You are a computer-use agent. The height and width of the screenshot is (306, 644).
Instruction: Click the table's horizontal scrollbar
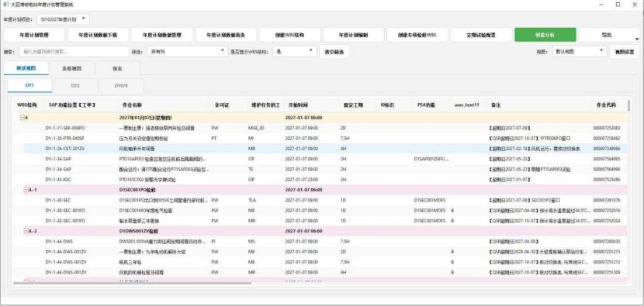132,283
